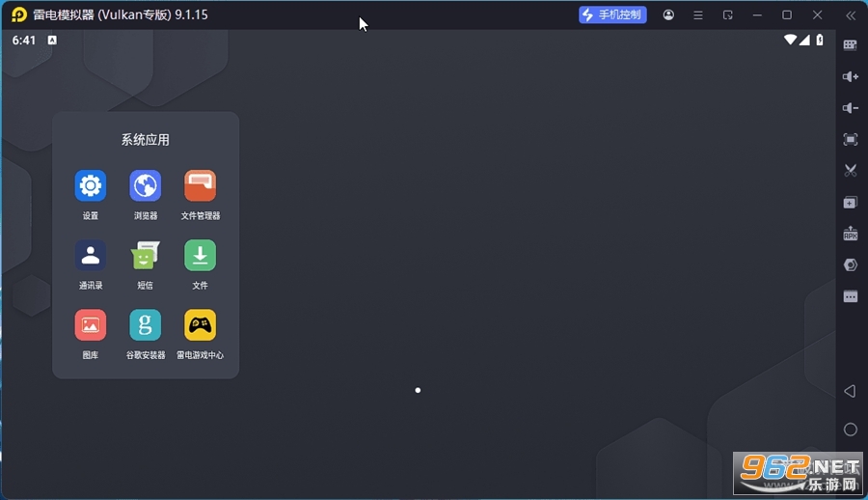868x500 pixels.
Task: Open the multi-instance manager sidebar icon
Action: (851, 203)
